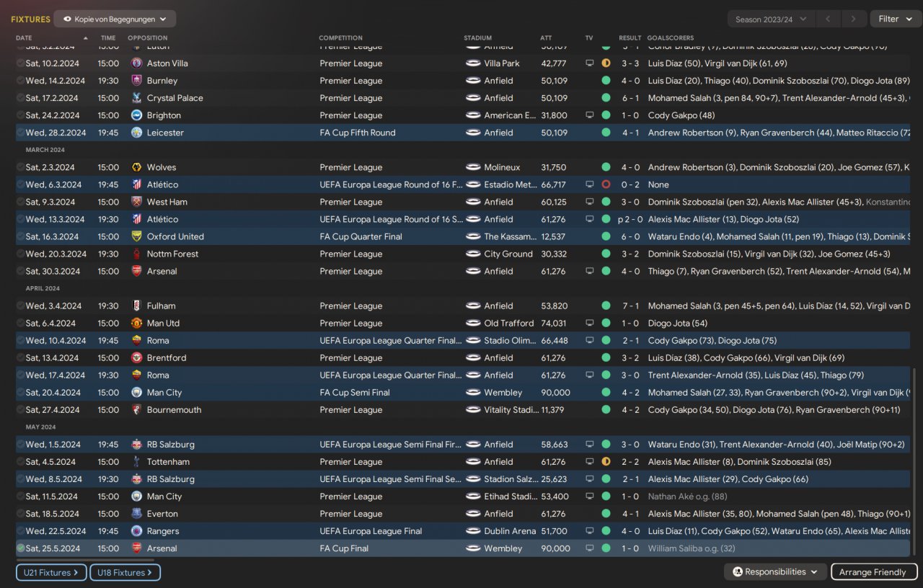Click the 'William Saliba o.g. (32)' goalscorer text
The height and width of the screenshot is (588, 923).
tap(692, 548)
